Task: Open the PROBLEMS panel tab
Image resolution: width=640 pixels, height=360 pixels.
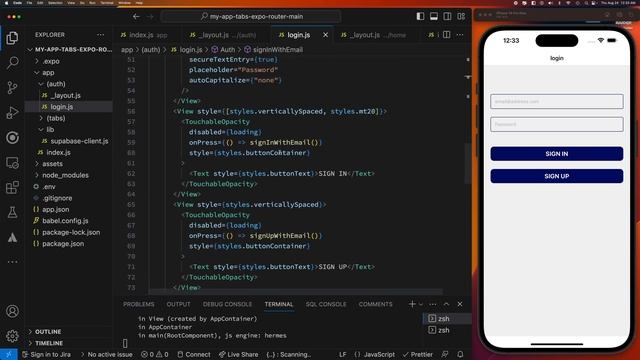Action: (139, 304)
